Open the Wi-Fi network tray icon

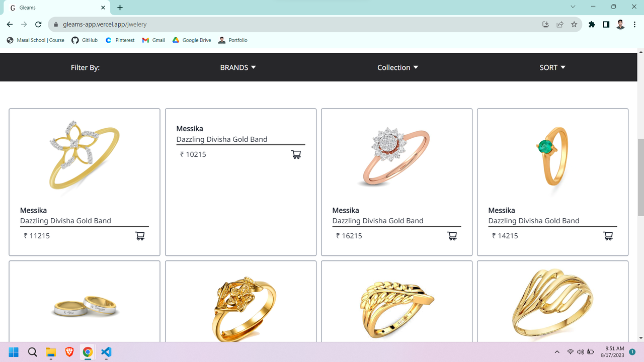571,352
